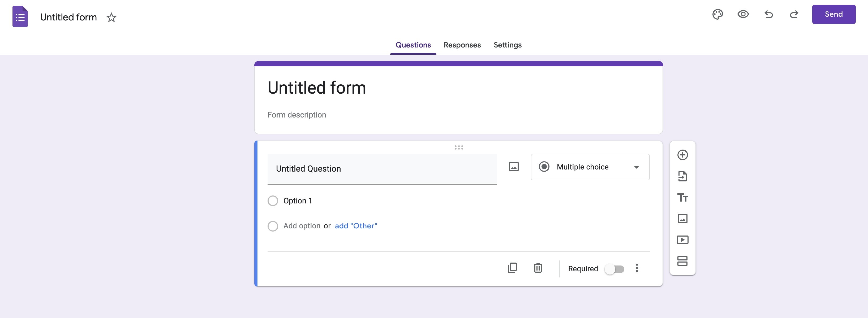This screenshot has height=318, width=868.
Task: Click the import questions icon
Action: coord(682,176)
